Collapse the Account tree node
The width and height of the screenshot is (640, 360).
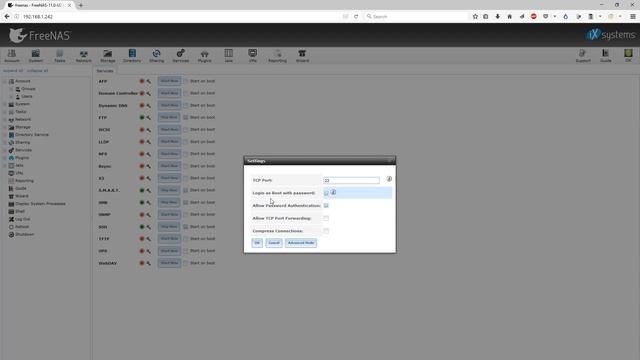point(5,81)
